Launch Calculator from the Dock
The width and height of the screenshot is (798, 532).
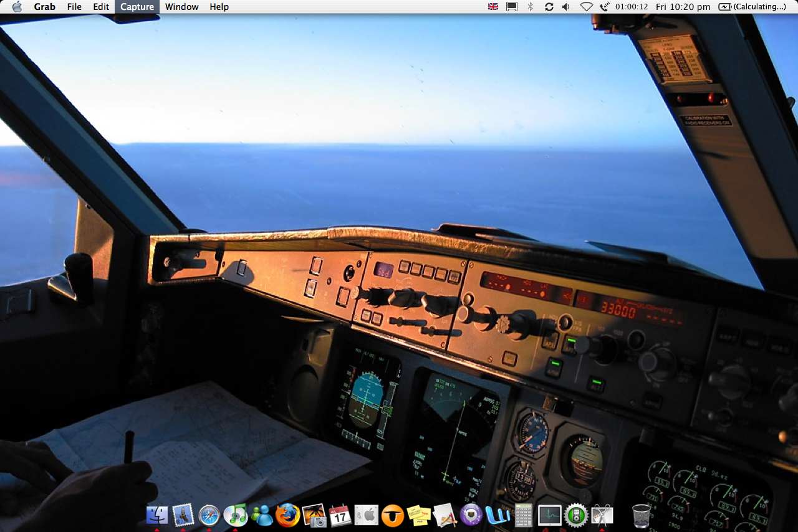click(524, 515)
